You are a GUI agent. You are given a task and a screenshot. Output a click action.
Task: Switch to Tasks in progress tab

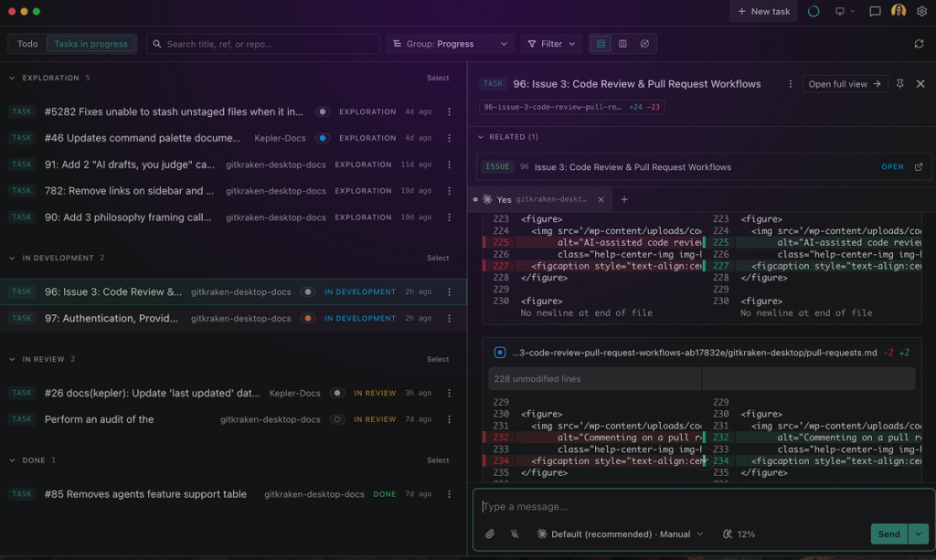90,44
